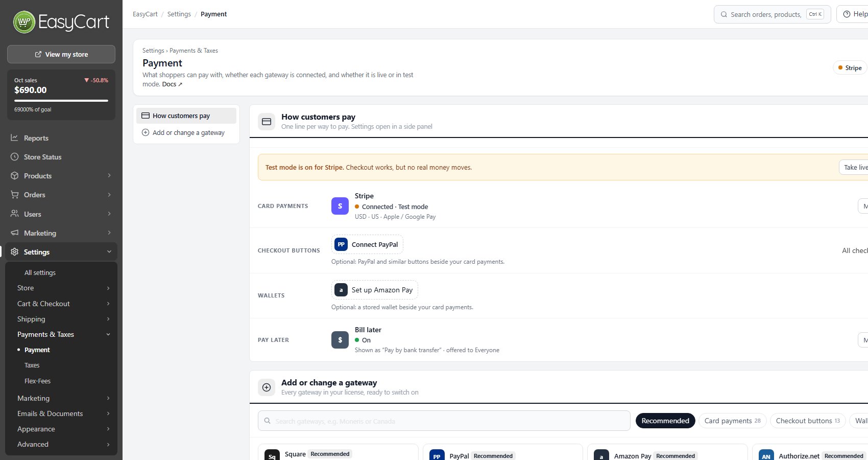Expand the Users menu chevron

pyautogui.click(x=109, y=214)
